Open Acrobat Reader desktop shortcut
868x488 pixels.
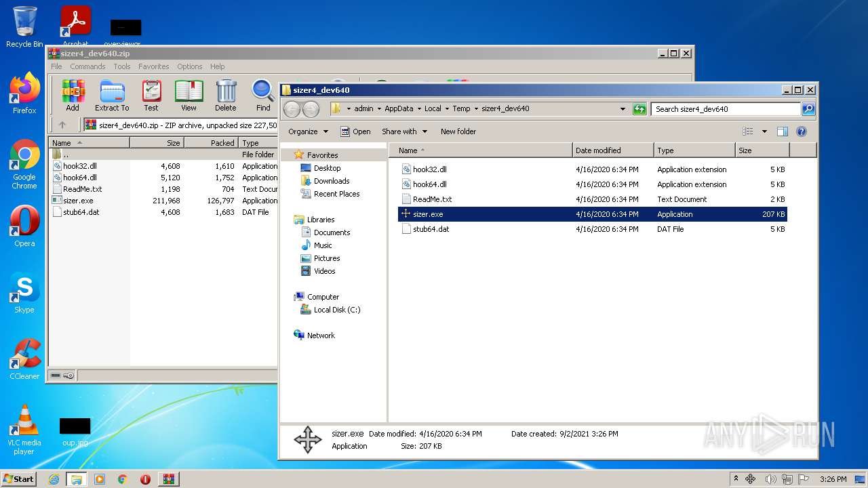(x=76, y=26)
